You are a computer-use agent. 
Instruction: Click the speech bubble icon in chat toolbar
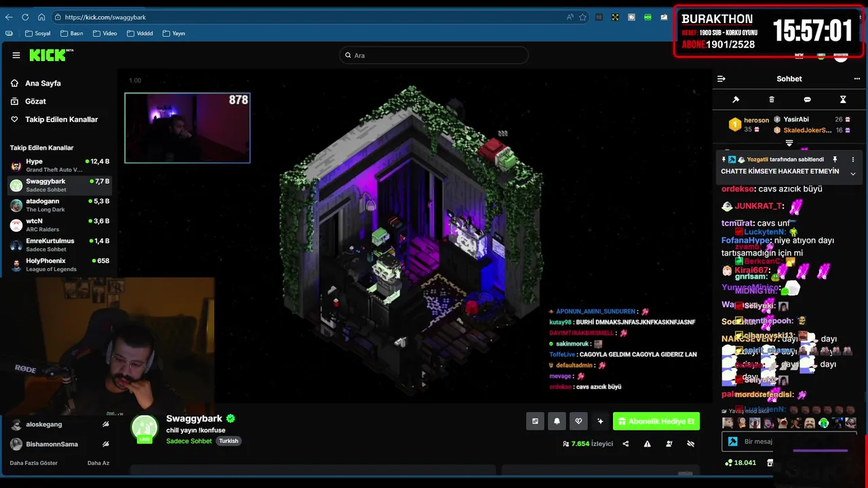(x=807, y=100)
